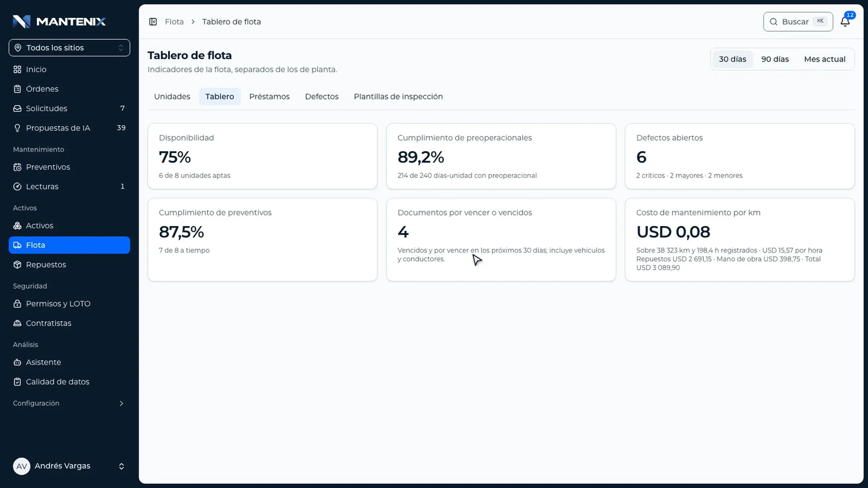Open Andrés Vargas user menu
Image resolution: width=868 pixels, height=488 pixels.
coord(69,466)
